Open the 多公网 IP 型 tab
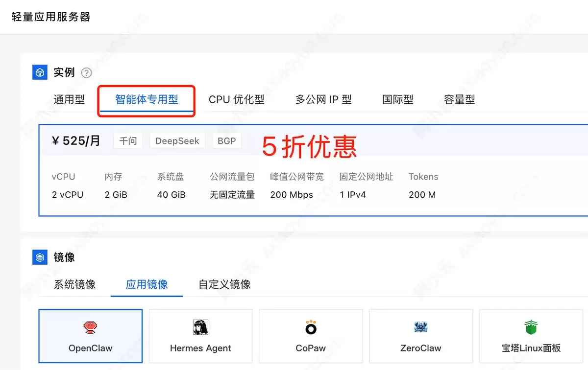Viewport: 588px width, 370px height. click(x=323, y=99)
